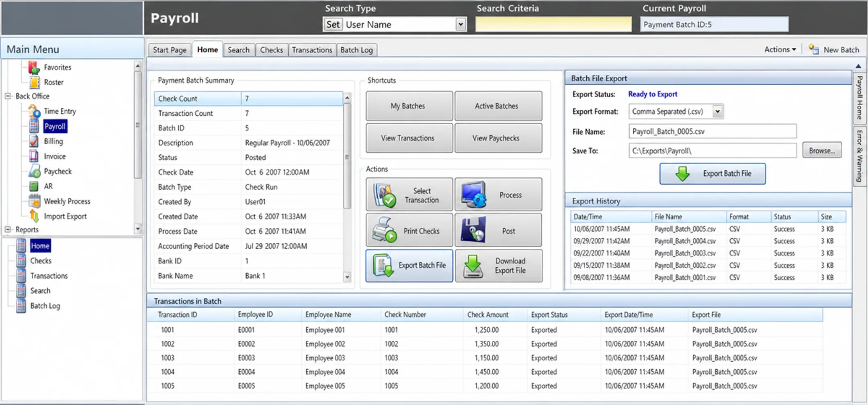Select Payroll_Batch_0001.csv history row
Viewport: 868px width, 405px height.
click(x=708, y=277)
